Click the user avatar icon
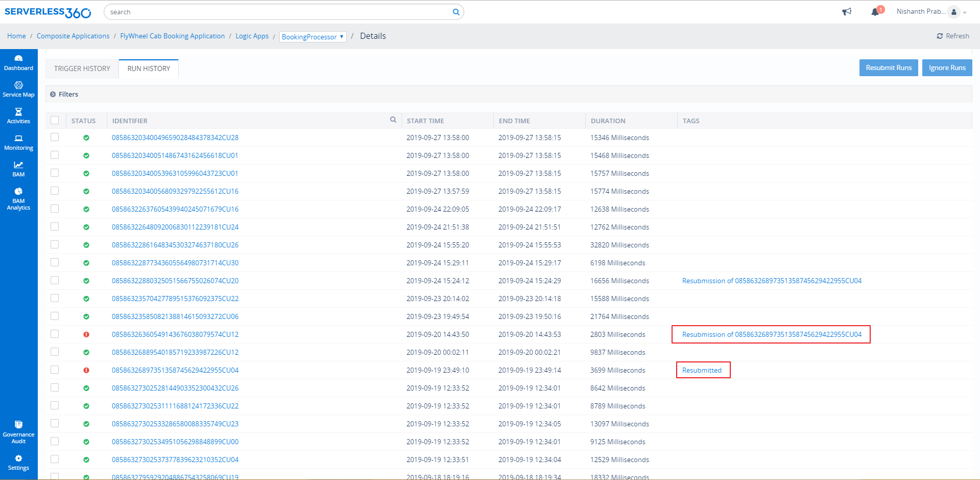This screenshot has width=980, height=480. click(953, 12)
